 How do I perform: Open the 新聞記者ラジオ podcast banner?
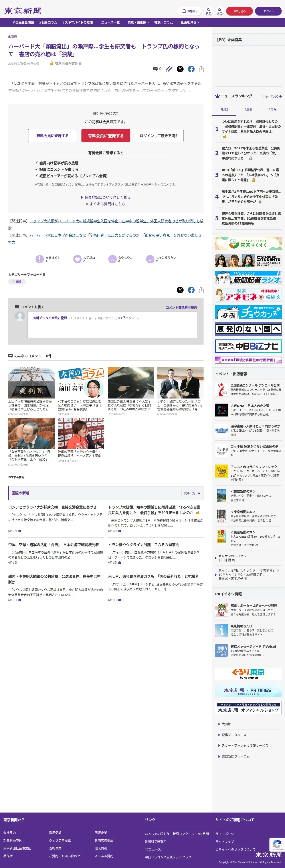click(248, 278)
